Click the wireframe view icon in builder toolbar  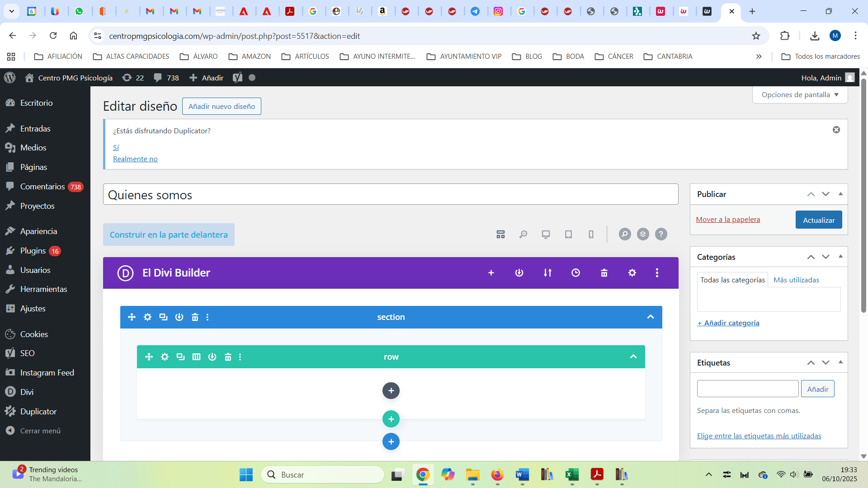pos(500,234)
